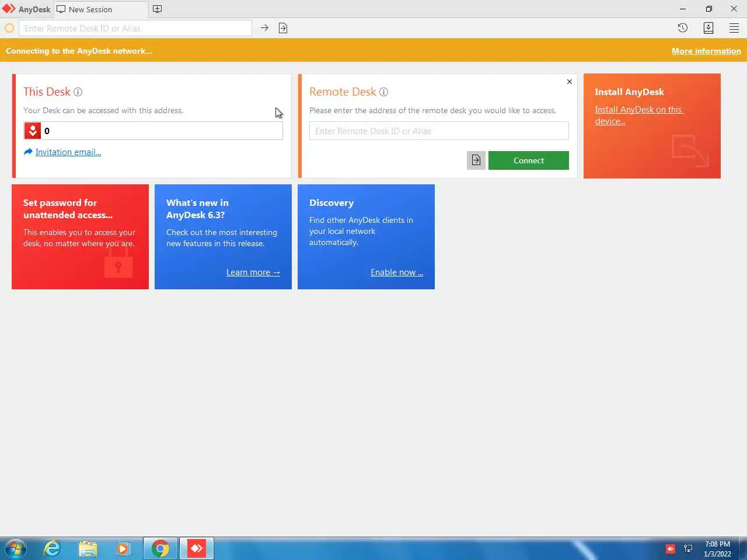Restore down the AnyDesk window
747x560 pixels.
click(708, 9)
